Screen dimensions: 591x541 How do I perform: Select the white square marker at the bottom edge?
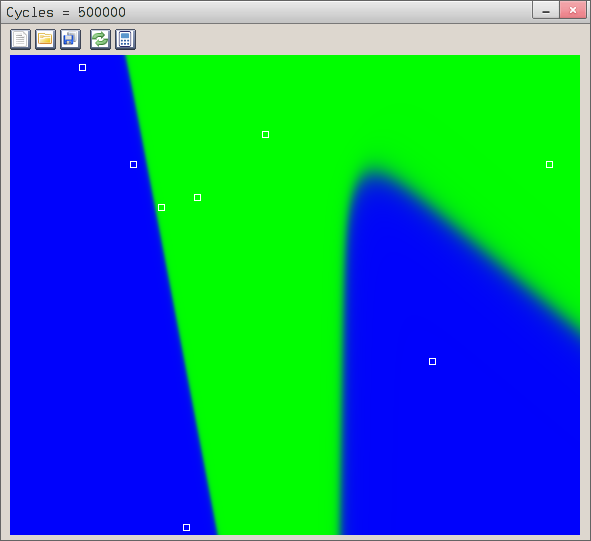187,527
